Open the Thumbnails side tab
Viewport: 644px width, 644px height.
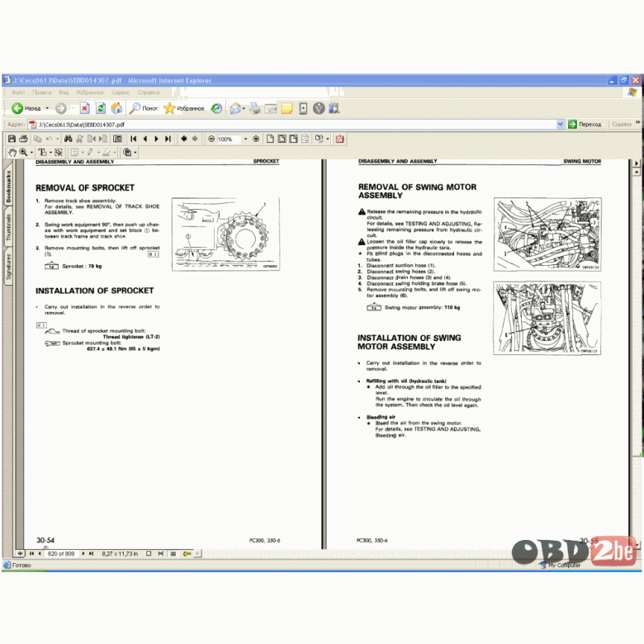point(8,227)
